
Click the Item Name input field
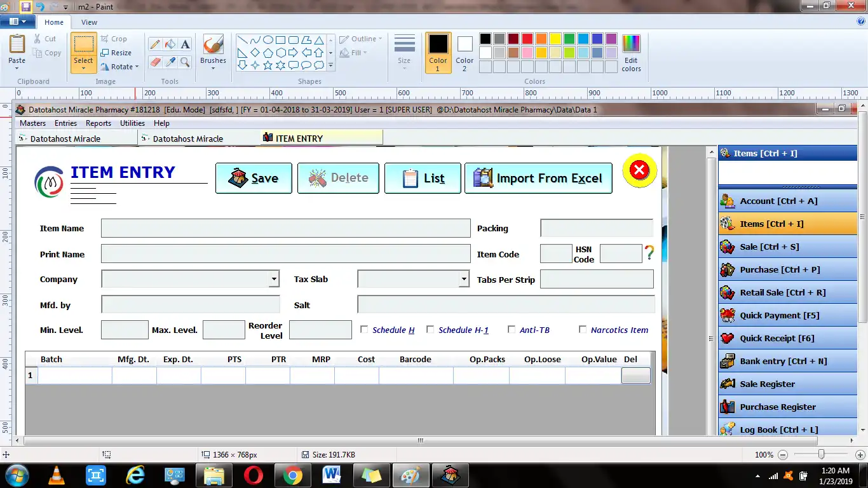(x=286, y=228)
